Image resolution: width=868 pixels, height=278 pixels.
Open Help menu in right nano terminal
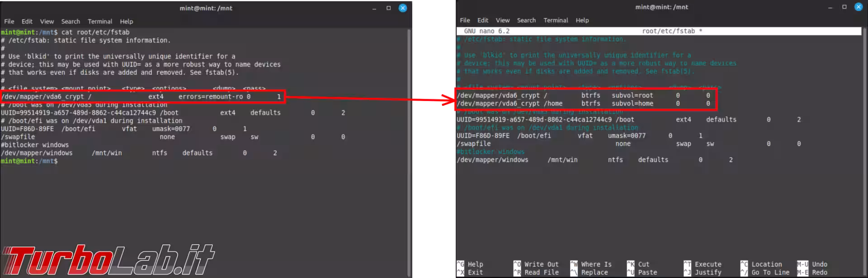(582, 20)
